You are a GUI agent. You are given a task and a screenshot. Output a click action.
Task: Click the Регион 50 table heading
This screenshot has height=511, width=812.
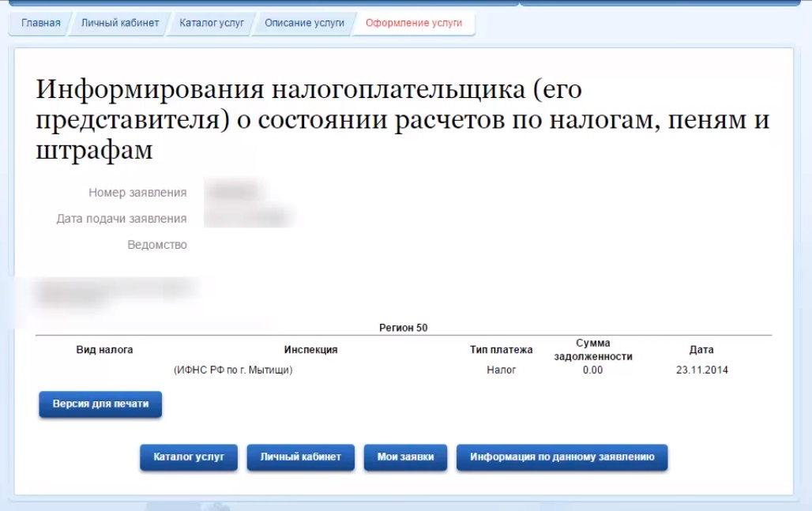403,328
